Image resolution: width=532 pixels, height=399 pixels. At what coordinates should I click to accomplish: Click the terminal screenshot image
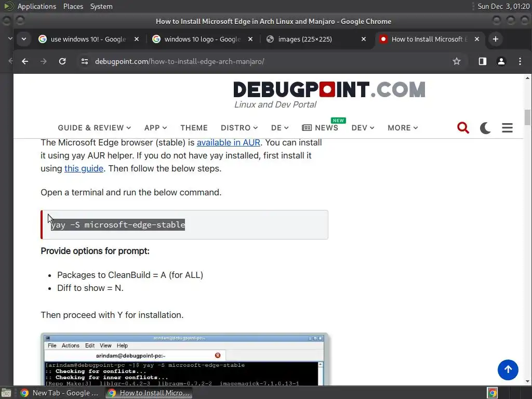pos(184,360)
